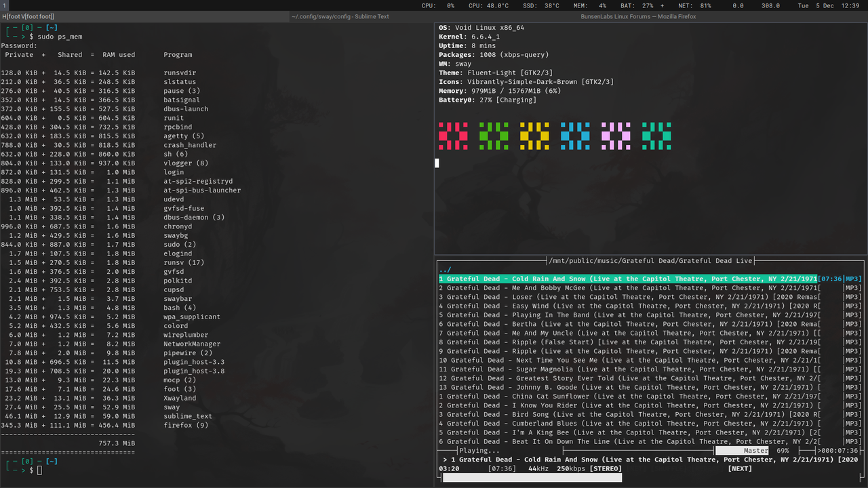Click the red neofetch color block
This screenshot has height=488, width=868.
click(453, 136)
